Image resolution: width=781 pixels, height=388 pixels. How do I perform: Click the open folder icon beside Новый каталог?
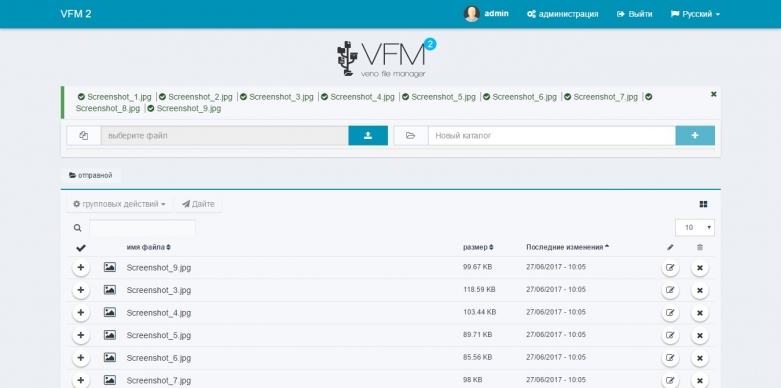click(410, 135)
